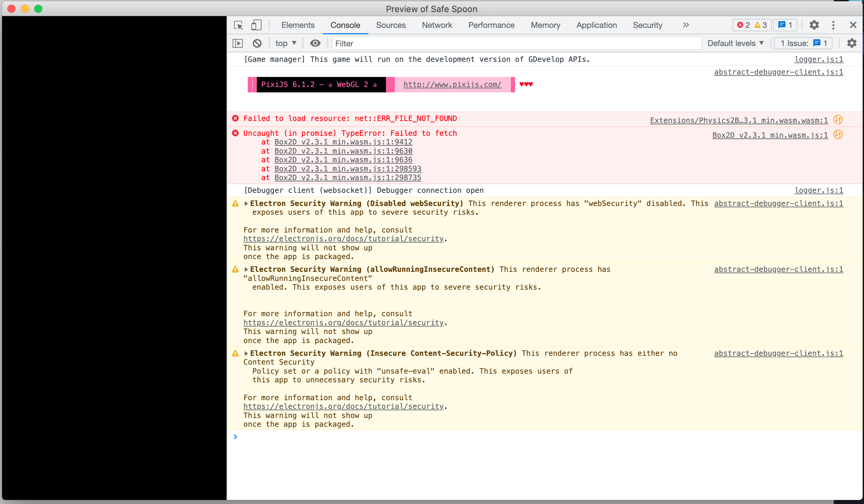Open DevTools settings gear
This screenshot has width=864, height=504.
(x=814, y=25)
